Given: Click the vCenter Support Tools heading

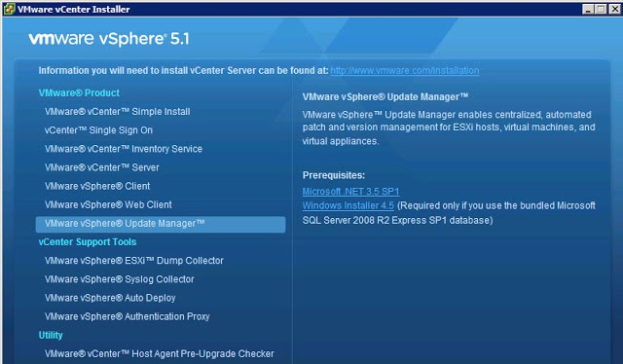Looking at the screenshot, I should point(88,242).
